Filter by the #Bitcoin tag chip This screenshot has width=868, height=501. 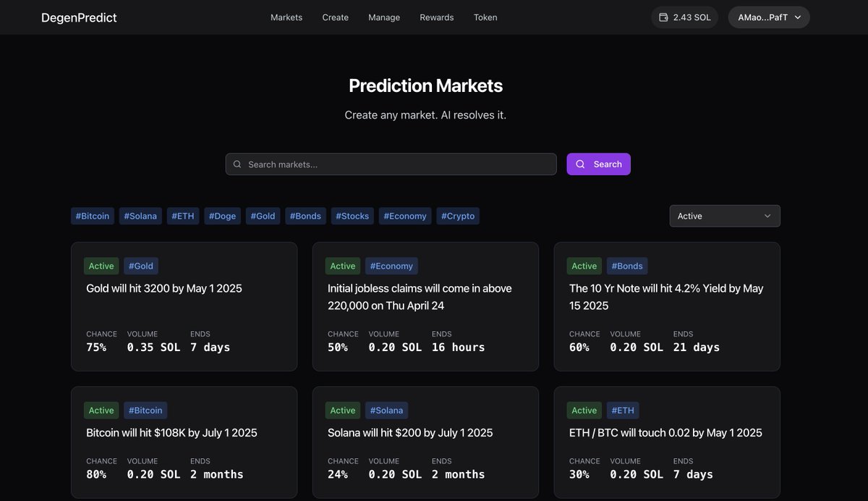(93, 216)
